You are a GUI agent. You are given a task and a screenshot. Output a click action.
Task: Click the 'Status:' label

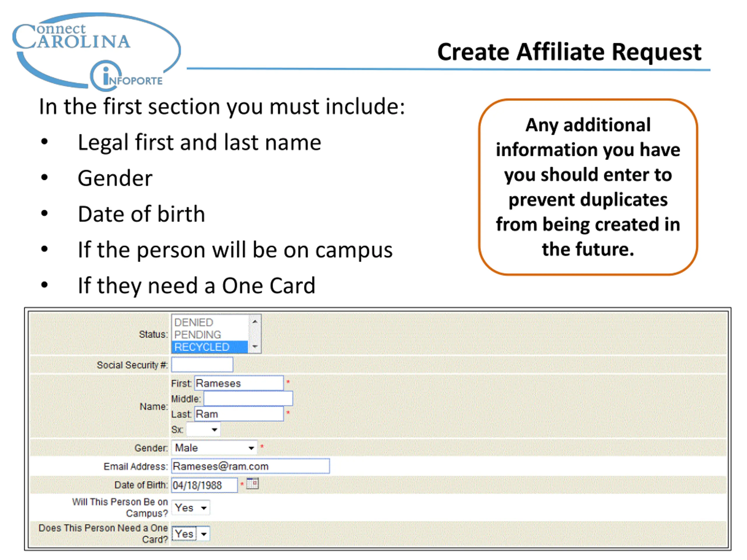(154, 334)
